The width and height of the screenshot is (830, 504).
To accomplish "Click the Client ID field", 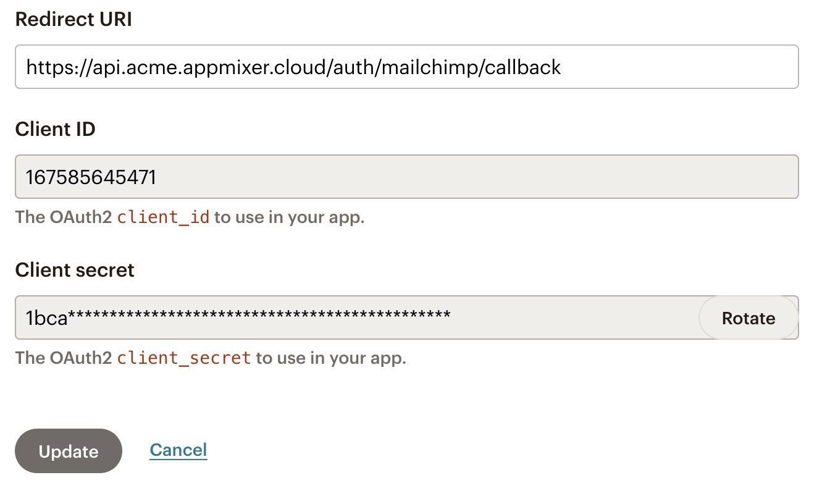I will [406, 177].
